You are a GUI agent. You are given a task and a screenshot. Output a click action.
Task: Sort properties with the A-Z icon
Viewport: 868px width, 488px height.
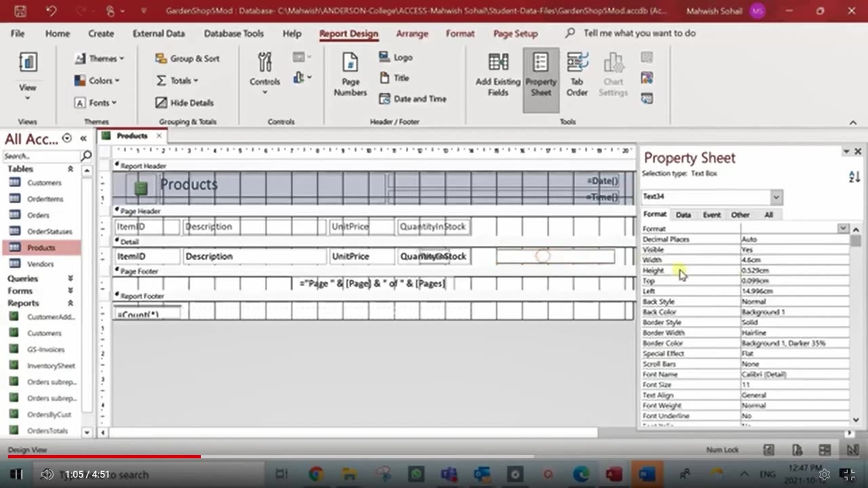pyautogui.click(x=854, y=177)
